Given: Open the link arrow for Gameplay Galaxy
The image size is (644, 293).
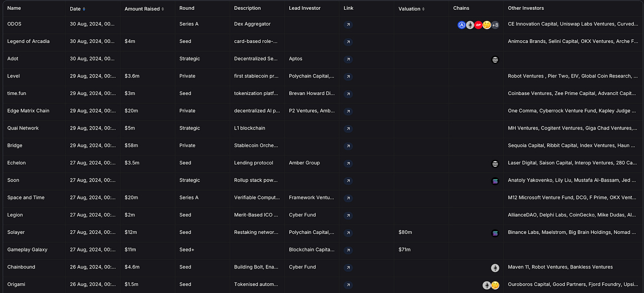Looking at the screenshot, I should click(348, 251).
